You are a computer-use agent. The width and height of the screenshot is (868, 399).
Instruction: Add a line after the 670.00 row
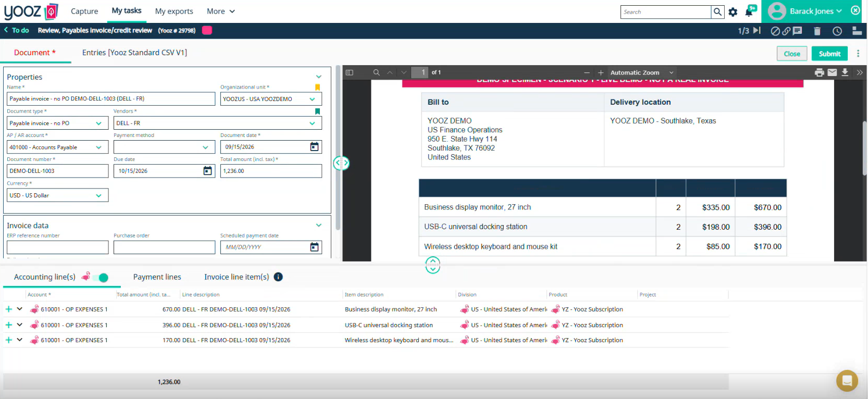(8, 309)
